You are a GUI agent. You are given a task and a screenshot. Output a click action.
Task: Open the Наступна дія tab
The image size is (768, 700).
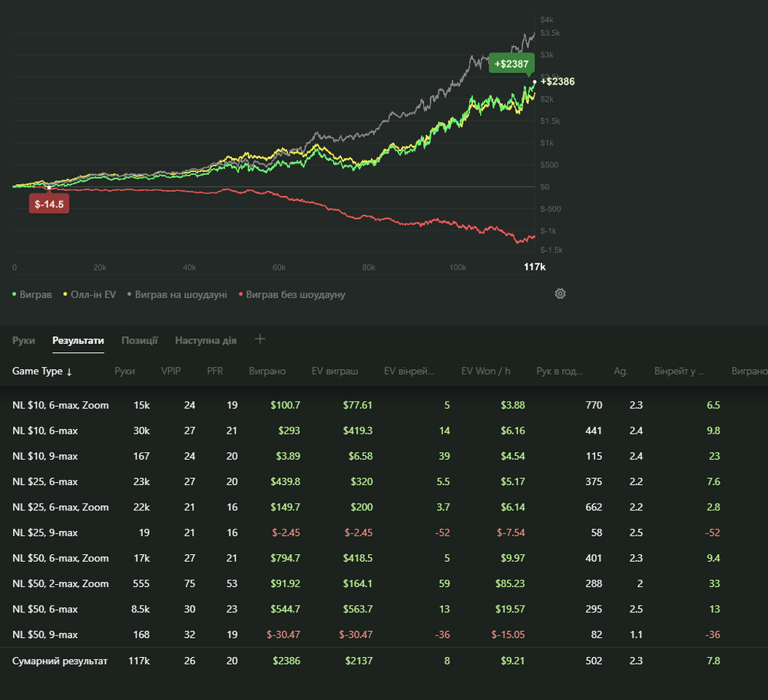click(x=205, y=340)
